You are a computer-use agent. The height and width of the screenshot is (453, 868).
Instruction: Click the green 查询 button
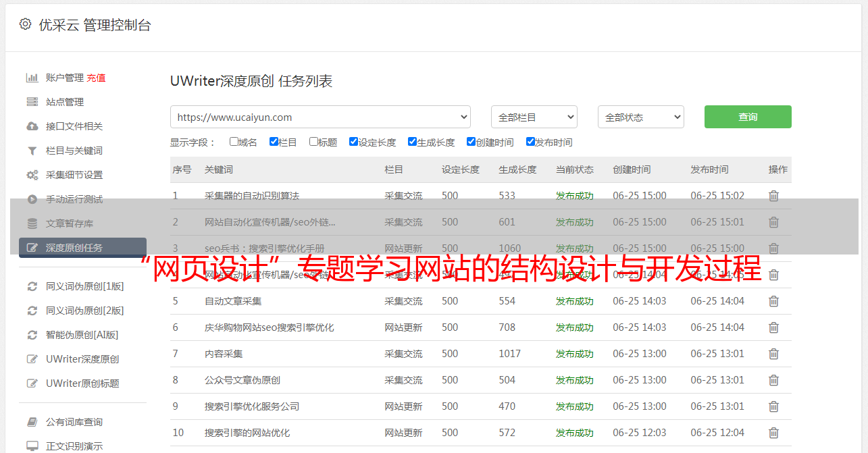point(747,117)
